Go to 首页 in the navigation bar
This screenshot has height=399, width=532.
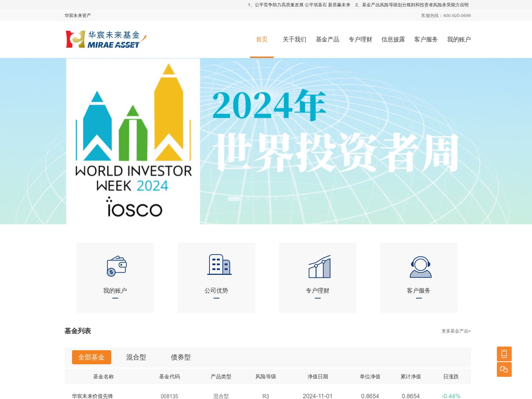tap(262, 40)
